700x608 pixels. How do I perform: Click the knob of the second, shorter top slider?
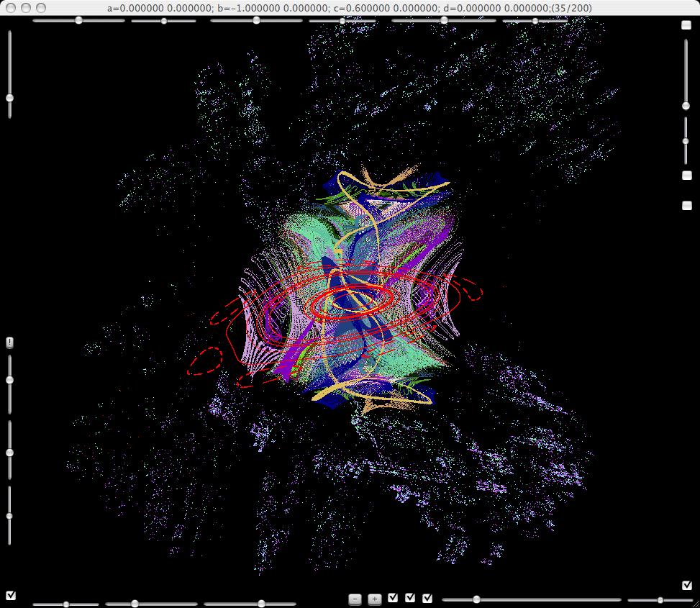click(164, 21)
